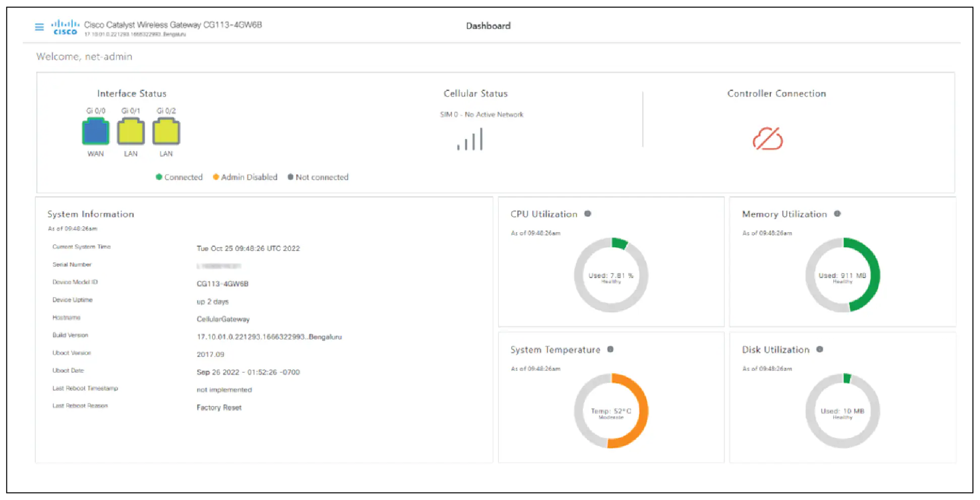Click the cellular signal bars icon
This screenshot has height=500, width=980.
click(470, 139)
